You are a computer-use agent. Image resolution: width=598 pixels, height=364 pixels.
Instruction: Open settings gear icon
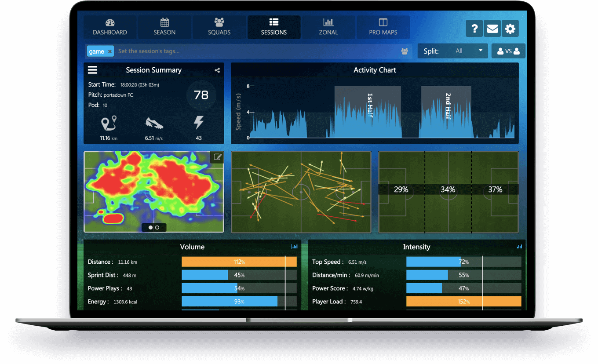coord(510,29)
